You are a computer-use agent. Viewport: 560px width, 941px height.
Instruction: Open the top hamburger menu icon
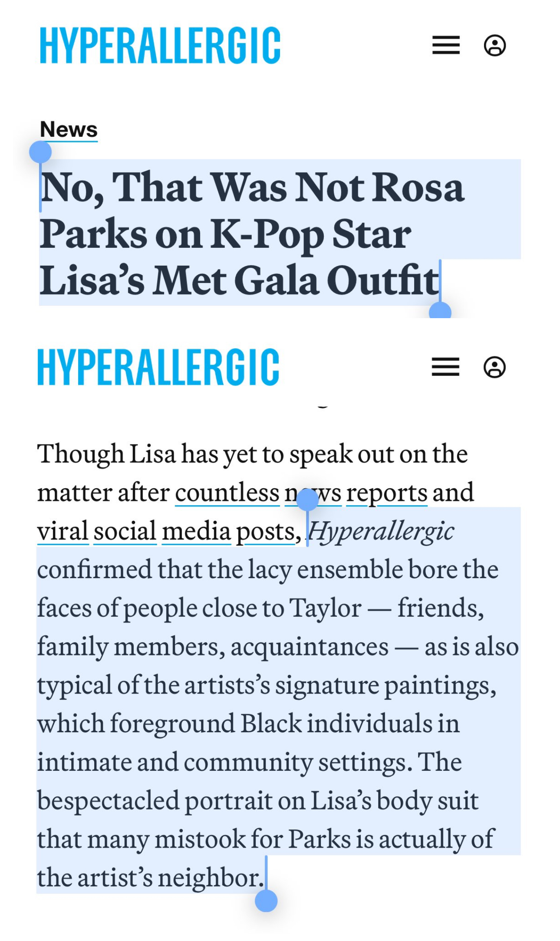point(446,45)
